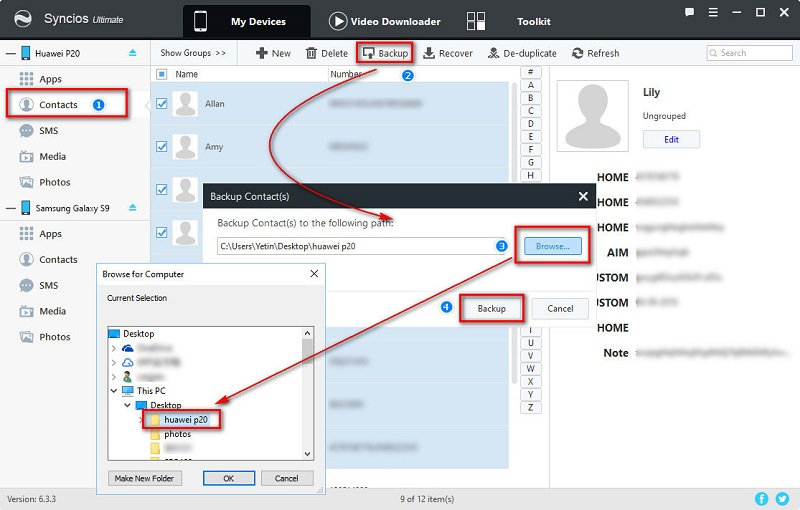This screenshot has width=800, height=510.
Task: Select the huawei p20 folder
Action: tap(185, 420)
